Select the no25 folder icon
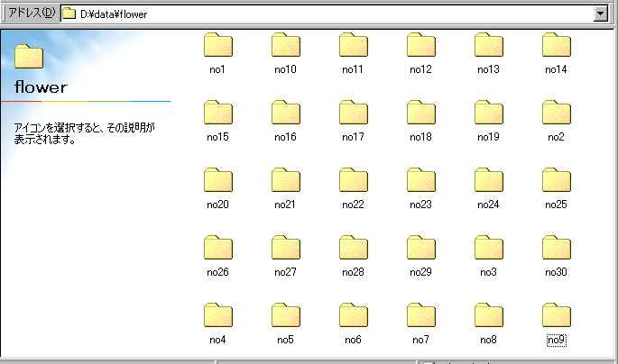Viewport: 618px width, 364px height. click(x=557, y=180)
